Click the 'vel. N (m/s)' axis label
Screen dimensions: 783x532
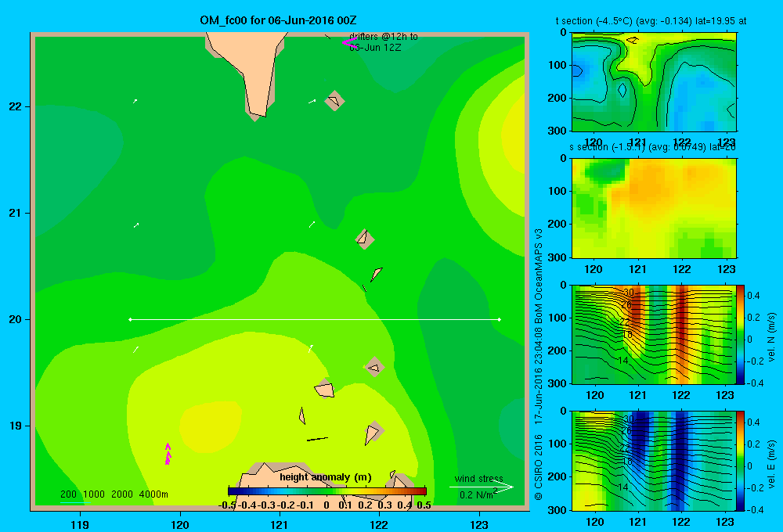771,337
